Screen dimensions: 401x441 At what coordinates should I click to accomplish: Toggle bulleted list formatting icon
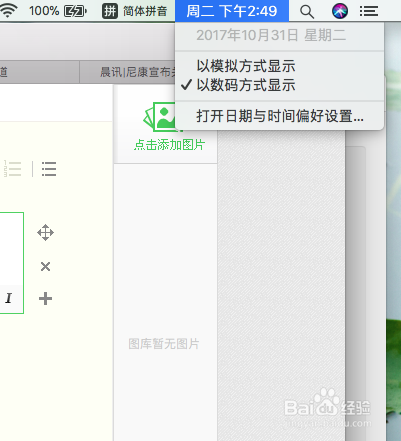click(x=49, y=169)
